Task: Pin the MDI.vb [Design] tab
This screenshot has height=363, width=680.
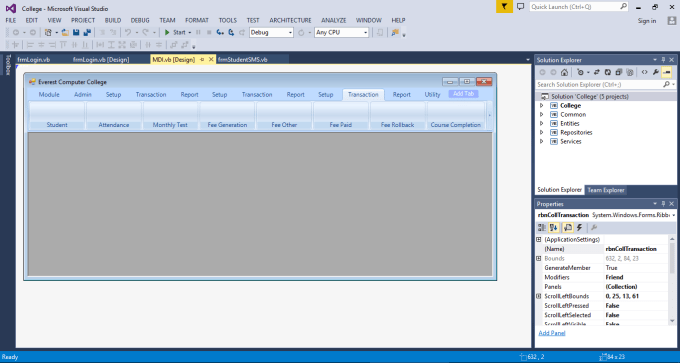Action: tap(202, 59)
